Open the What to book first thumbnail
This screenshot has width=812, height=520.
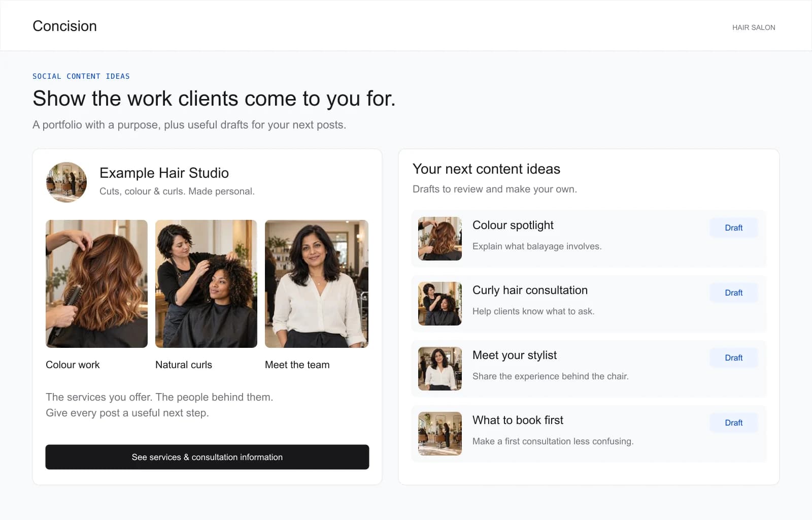click(440, 434)
